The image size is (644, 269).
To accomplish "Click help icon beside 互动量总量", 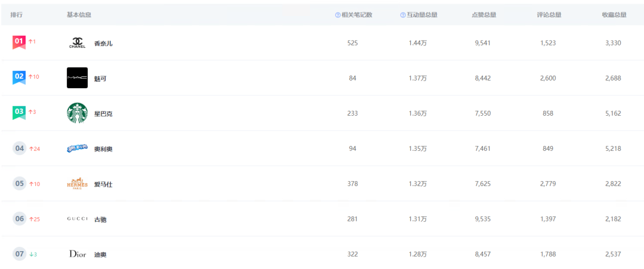I will coord(403,15).
